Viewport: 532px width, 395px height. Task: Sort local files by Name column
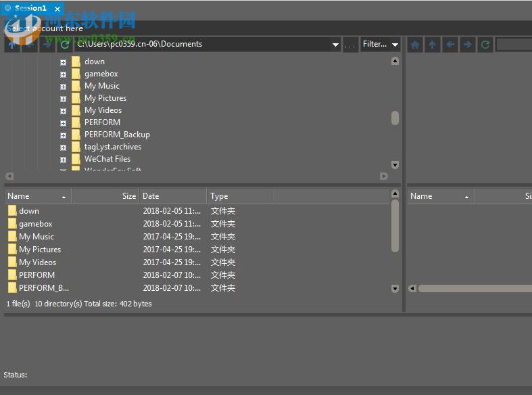tap(37, 196)
